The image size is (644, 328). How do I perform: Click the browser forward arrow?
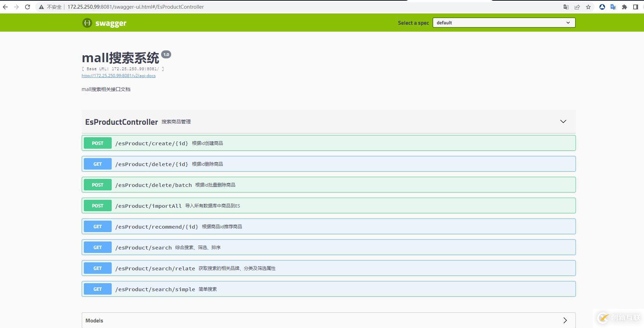(16, 7)
